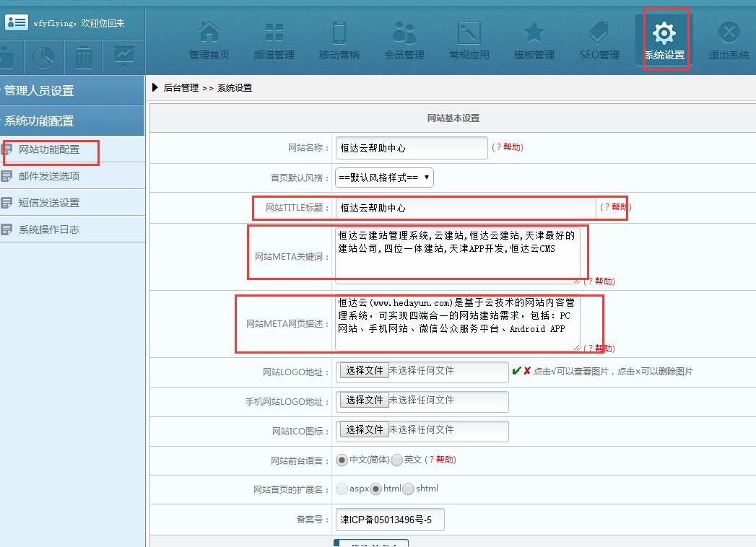Open 邮件发送选项 in sidebar
This screenshot has height=547, width=756.
pos(49,176)
